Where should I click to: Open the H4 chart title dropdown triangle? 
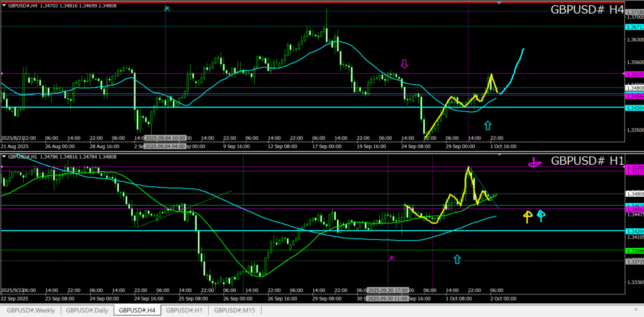(4, 5)
